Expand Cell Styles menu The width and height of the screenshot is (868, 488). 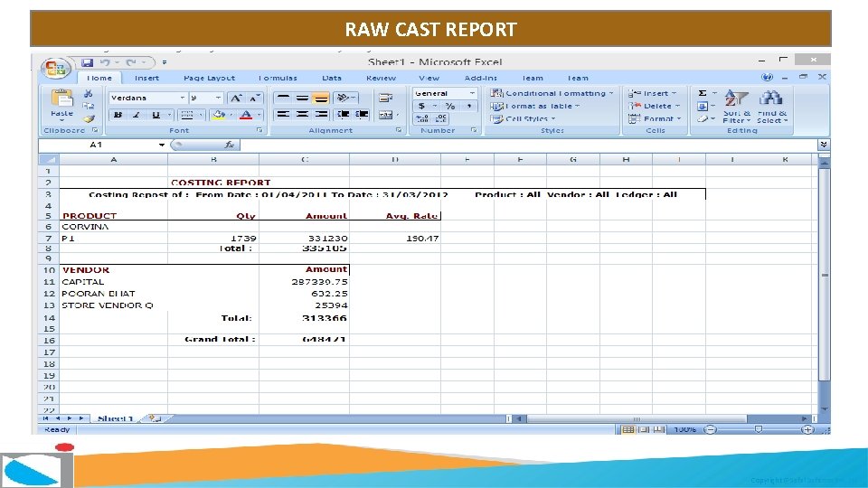(x=524, y=119)
